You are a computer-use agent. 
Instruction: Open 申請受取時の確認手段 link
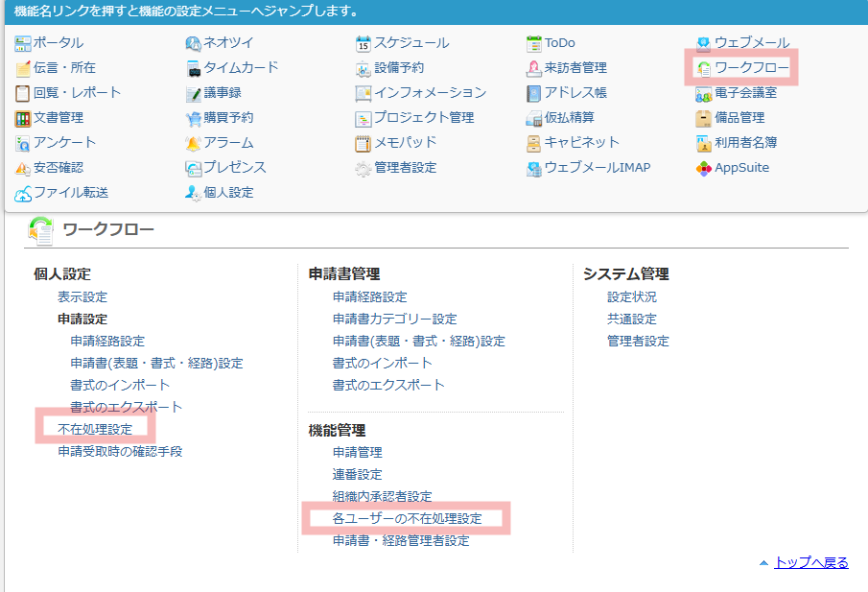[120, 451]
